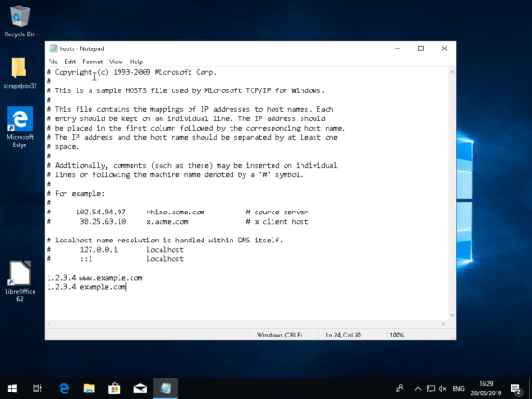
Task: Click the '127.0.0.1' localhost address
Action: pyautogui.click(x=99, y=250)
